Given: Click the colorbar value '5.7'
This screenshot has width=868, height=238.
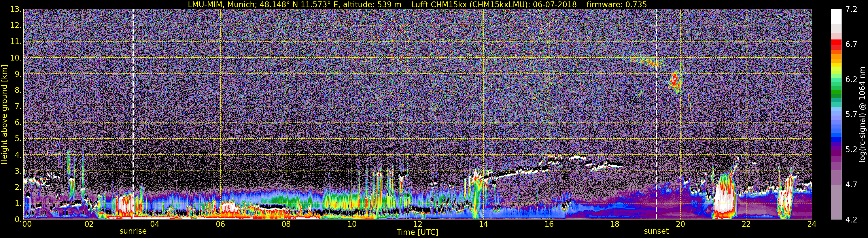Looking at the screenshot, I should (851, 115).
